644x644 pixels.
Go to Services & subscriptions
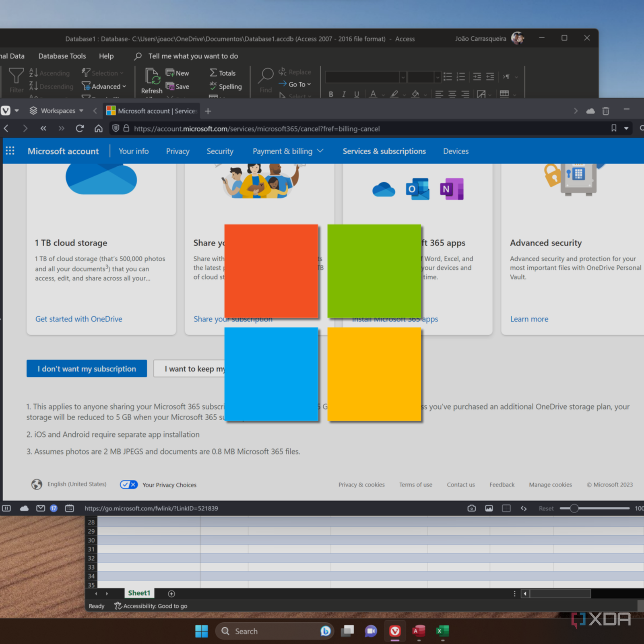point(384,151)
